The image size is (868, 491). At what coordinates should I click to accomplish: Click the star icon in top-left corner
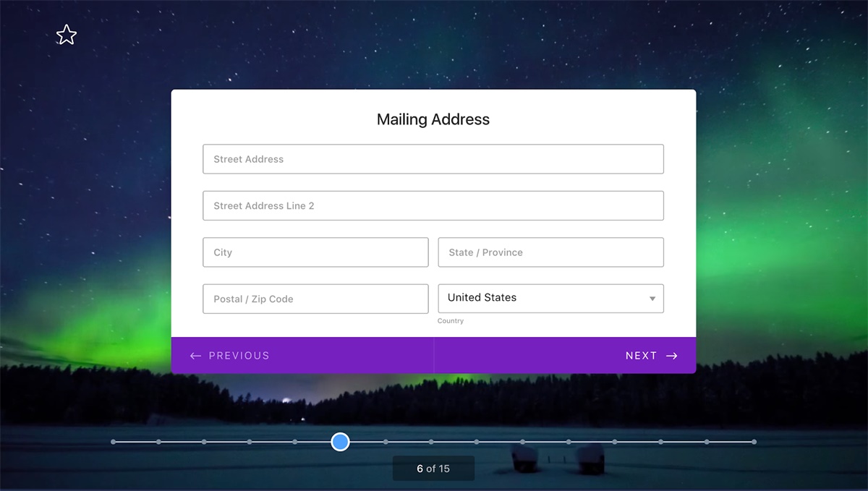67,35
